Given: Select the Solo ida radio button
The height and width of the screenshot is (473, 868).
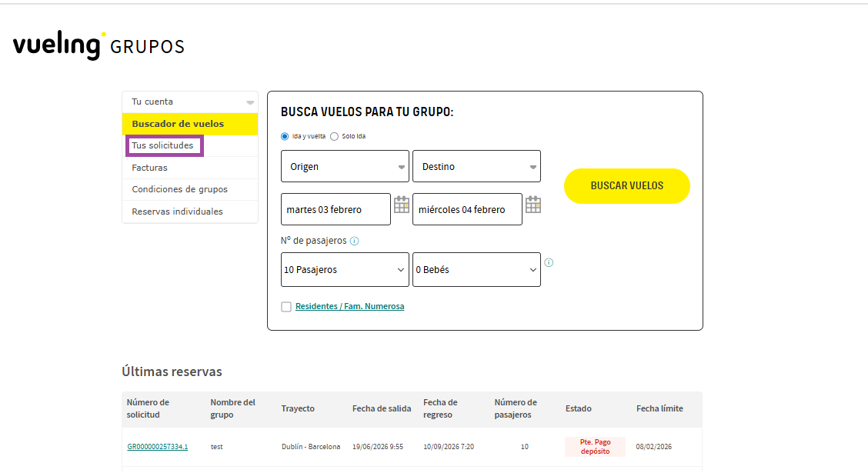Looking at the screenshot, I should coord(334,136).
